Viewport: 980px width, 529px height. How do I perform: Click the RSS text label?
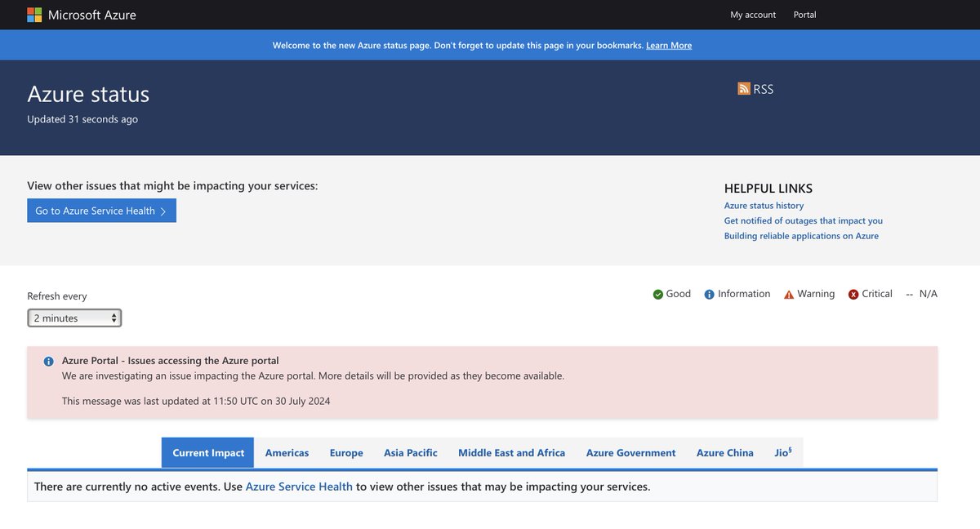tap(763, 89)
